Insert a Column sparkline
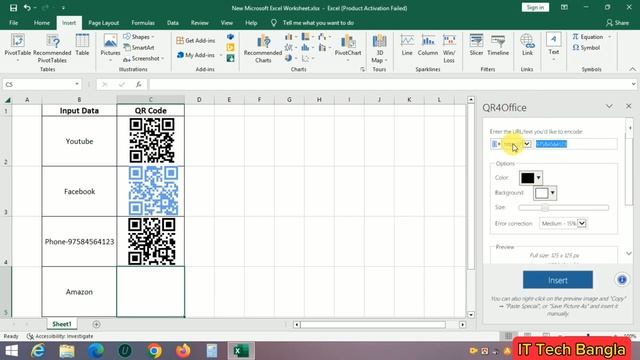The width and height of the screenshot is (640, 360). click(427, 45)
